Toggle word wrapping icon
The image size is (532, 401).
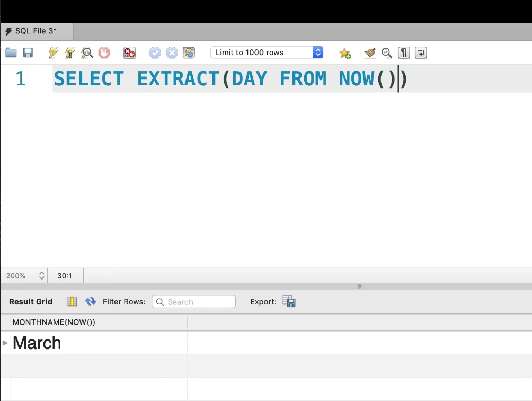pyautogui.click(x=421, y=53)
